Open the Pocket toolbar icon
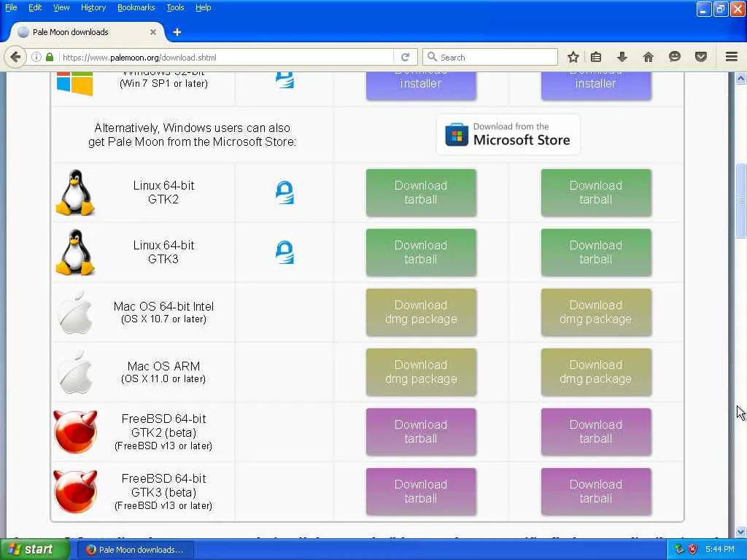Viewport: 747px width, 560px height. click(x=701, y=57)
